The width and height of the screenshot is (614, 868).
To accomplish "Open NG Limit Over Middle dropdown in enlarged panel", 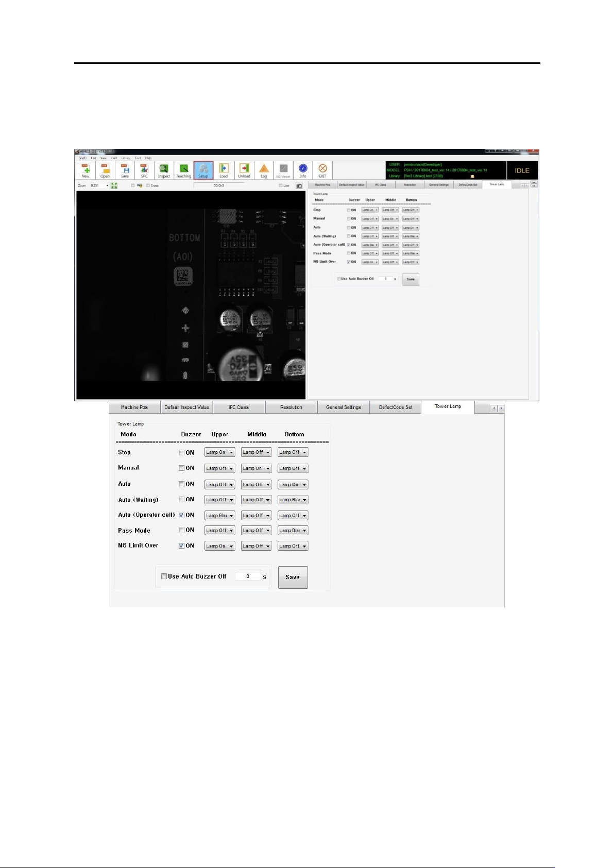I will pos(256,546).
